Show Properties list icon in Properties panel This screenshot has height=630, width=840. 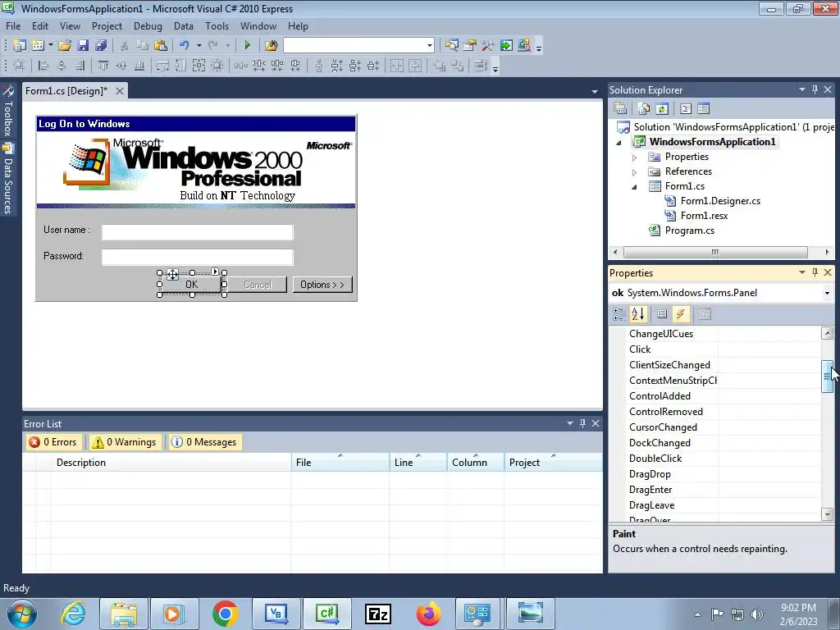(x=662, y=314)
